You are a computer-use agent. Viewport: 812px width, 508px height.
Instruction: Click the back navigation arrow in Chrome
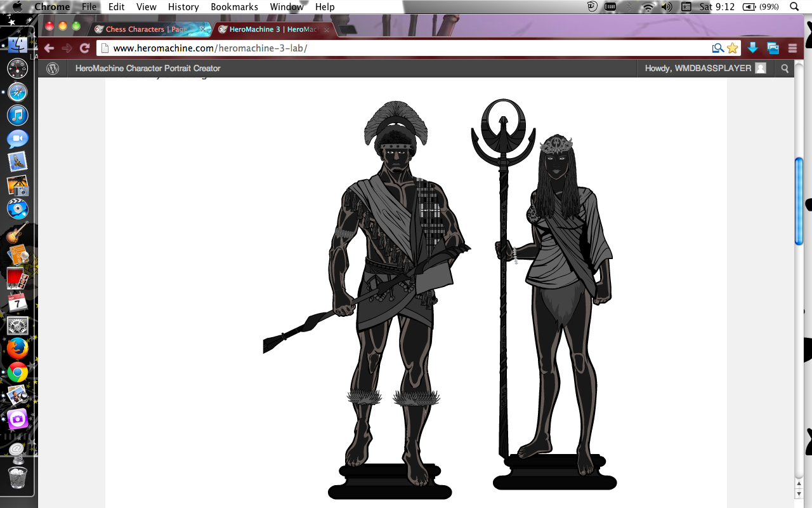[x=48, y=47]
